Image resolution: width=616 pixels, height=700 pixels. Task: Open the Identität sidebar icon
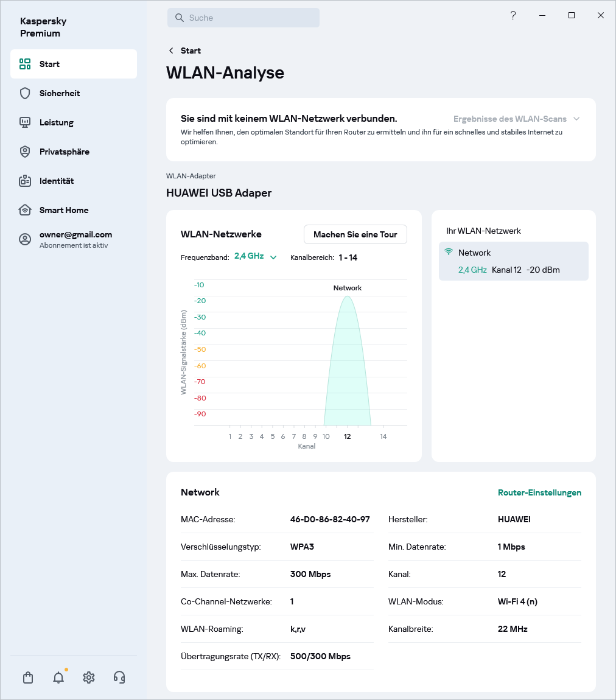24,180
